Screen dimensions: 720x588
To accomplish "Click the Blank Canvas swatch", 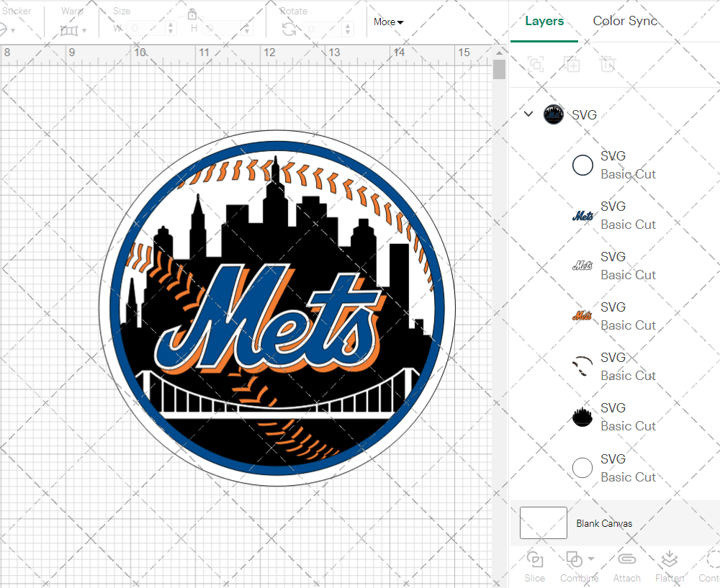I will [x=543, y=523].
